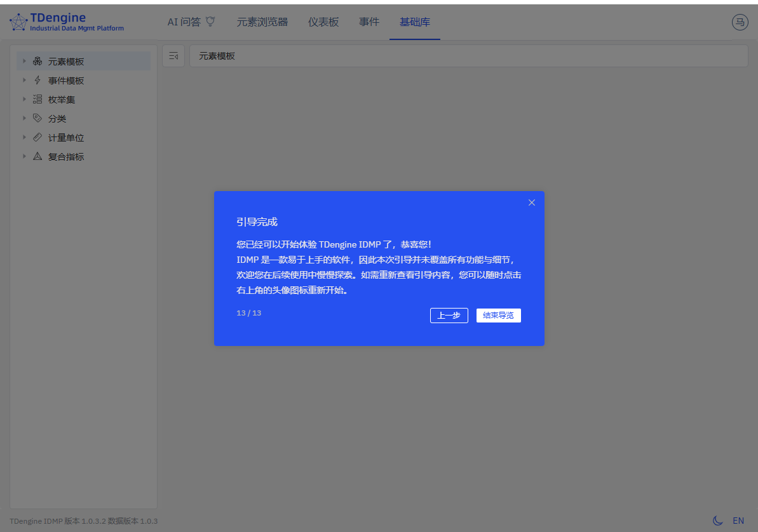
Task: Click the 结束导览 button
Action: tap(499, 315)
